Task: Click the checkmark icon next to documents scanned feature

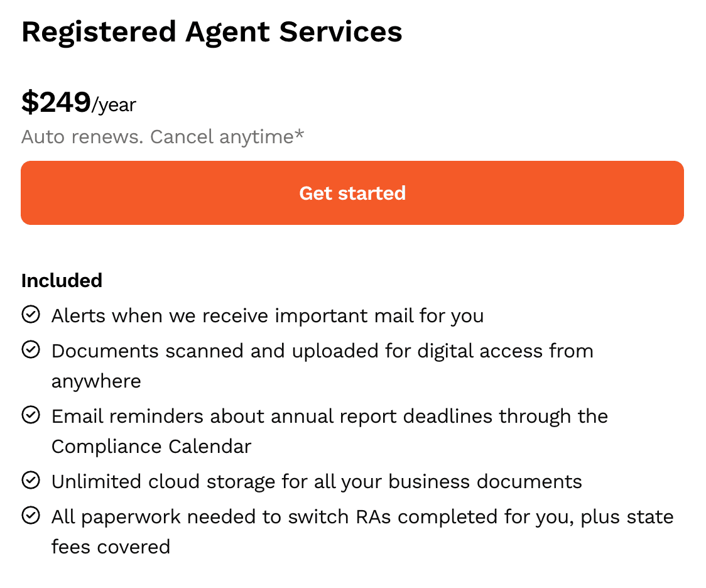Action: pyautogui.click(x=31, y=349)
